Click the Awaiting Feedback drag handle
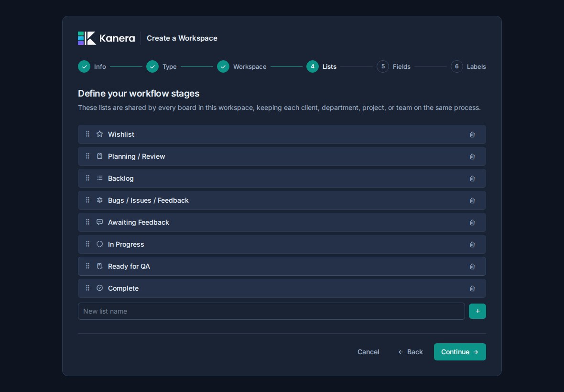564x392 pixels. point(87,222)
